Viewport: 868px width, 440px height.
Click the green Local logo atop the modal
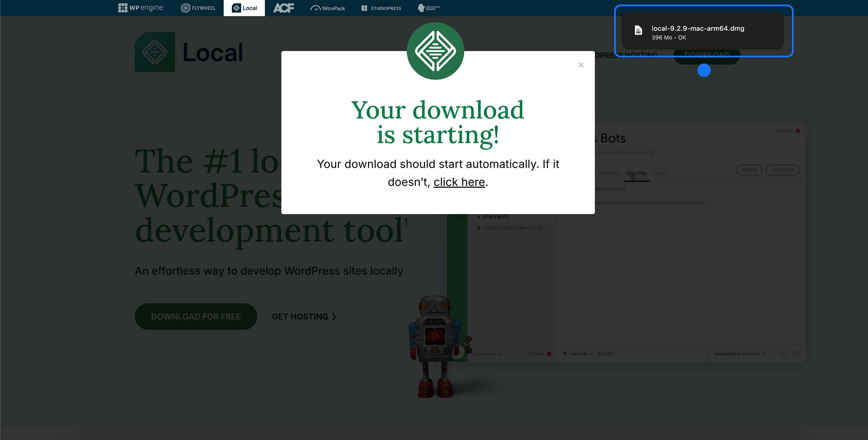pos(435,51)
